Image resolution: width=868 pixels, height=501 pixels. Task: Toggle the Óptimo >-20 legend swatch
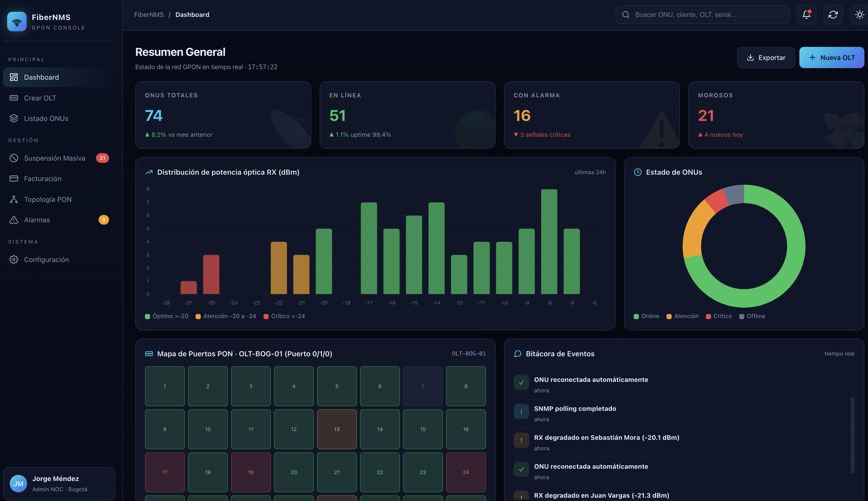(147, 316)
